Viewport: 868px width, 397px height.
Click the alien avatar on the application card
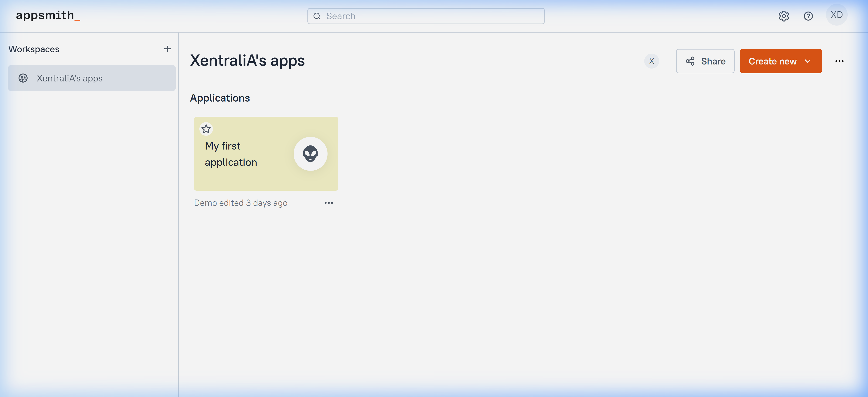pos(310,154)
